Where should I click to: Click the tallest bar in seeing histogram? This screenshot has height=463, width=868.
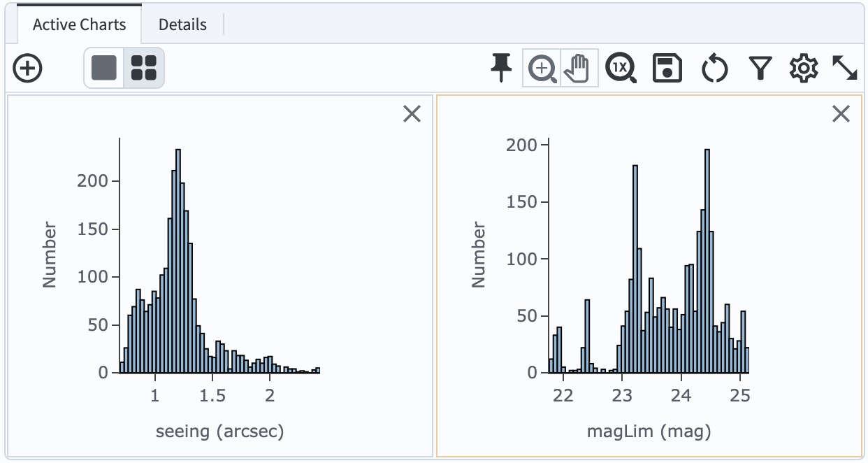pos(179,259)
